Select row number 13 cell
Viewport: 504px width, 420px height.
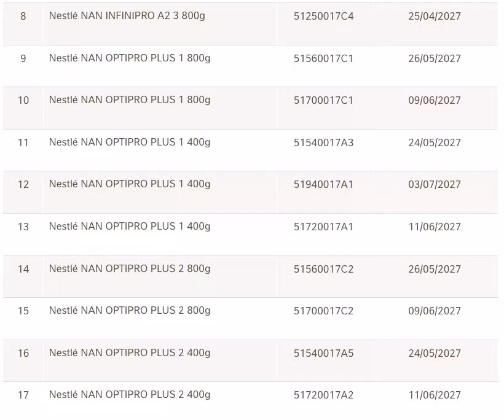pyautogui.click(x=23, y=227)
